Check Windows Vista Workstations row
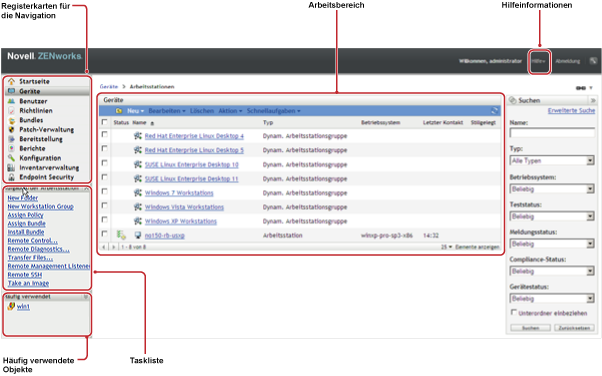Screen dimensions: 602x376 click(x=104, y=205)
